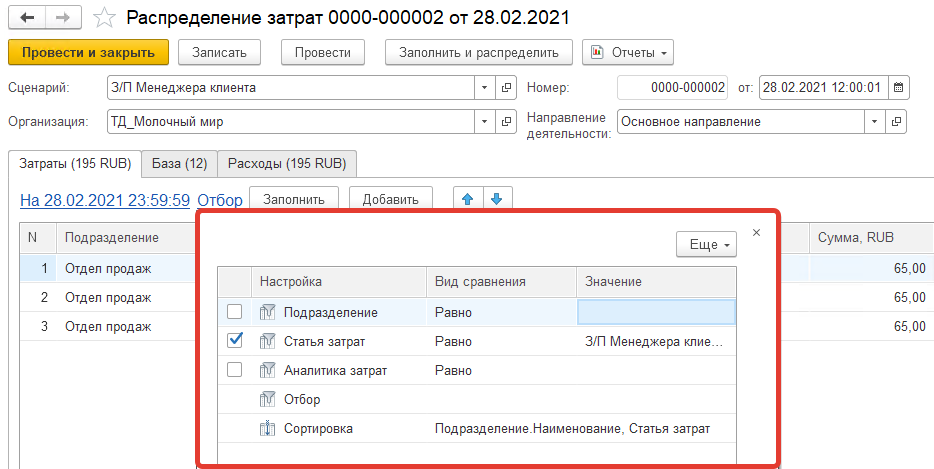Click the back navigation arrow
934x469 pixels.
[x=26, y=17]
